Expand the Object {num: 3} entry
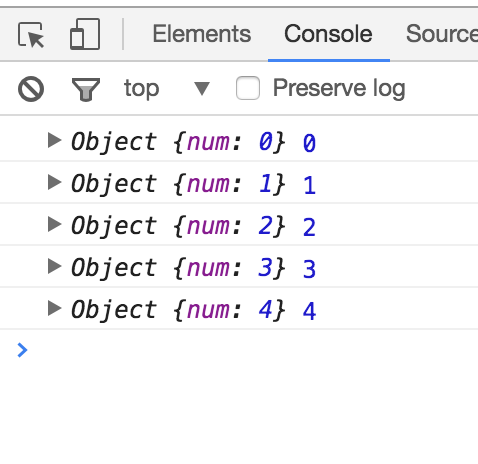 pyautogui.click(x=54, y=266)
